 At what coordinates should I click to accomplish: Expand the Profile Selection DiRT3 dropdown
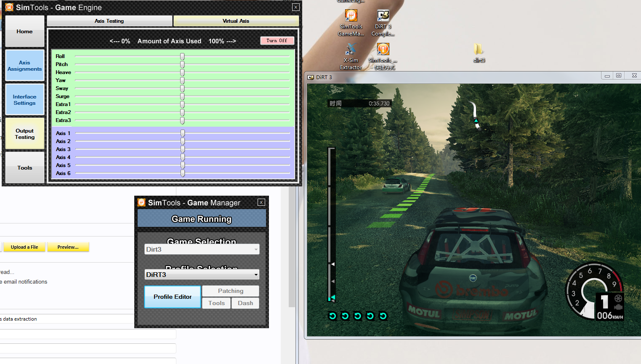coord(202,274)
